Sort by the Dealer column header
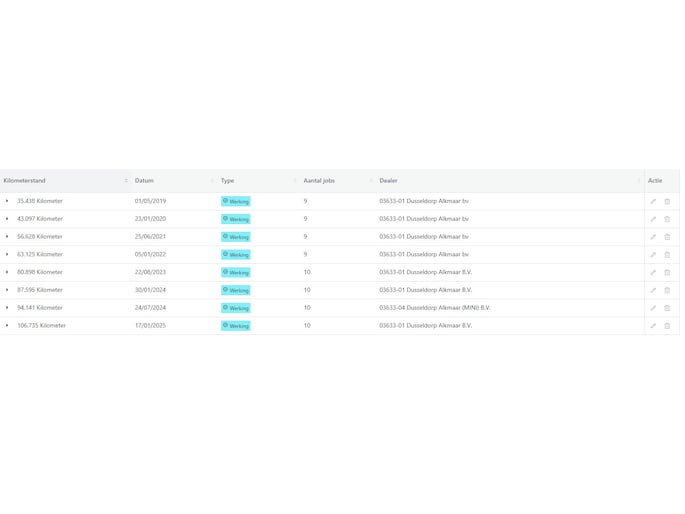Image resolution: width=685 pixels, height=514 pixels. (x=638, y=181)
